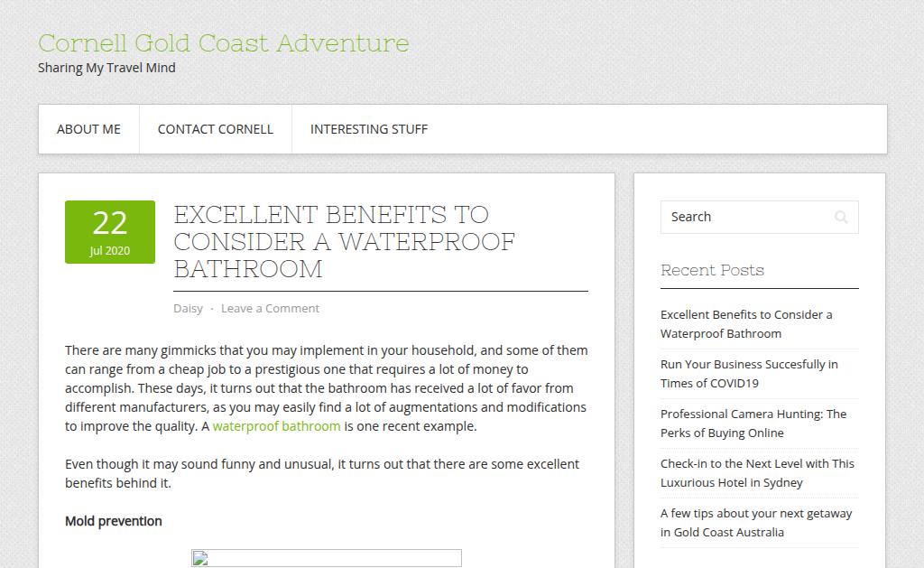Click the broken image placeholder icon
Viewport: 924px width, 568px height.
(200, 559)
